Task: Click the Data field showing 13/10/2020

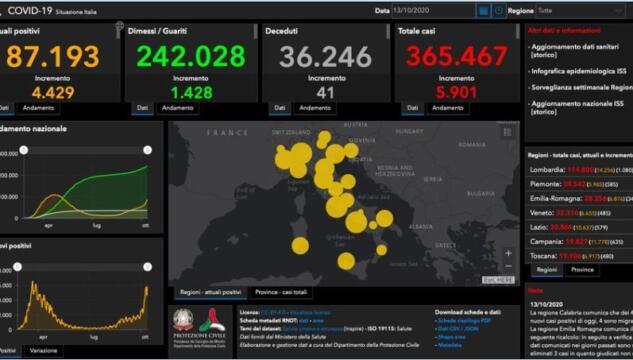Action: click(x=434, y=11)
